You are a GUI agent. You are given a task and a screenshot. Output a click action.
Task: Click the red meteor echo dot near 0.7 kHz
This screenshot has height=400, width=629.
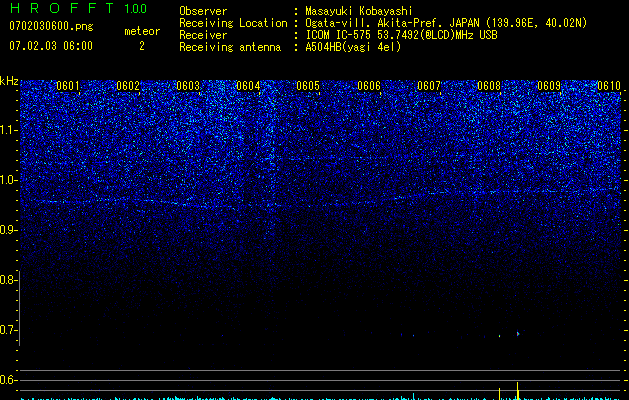click(518, 333)
